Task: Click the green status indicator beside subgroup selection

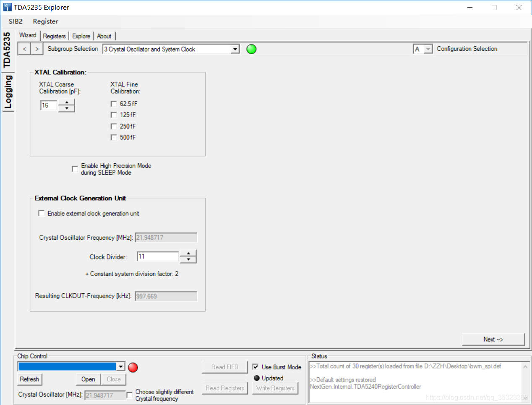Action: pos(251,49)
